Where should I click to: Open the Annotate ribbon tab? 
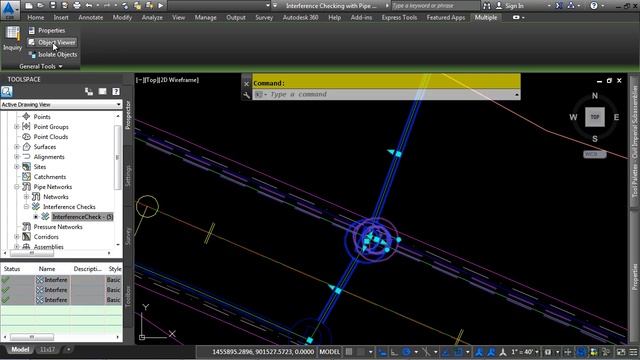pyautogui.click(x=91, y=18)
